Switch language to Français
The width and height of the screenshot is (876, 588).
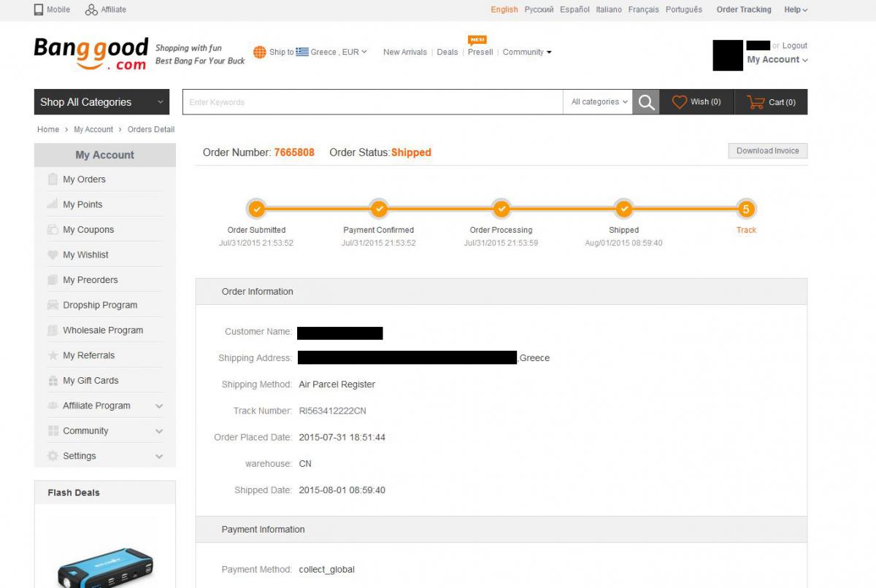coord(643,9)
